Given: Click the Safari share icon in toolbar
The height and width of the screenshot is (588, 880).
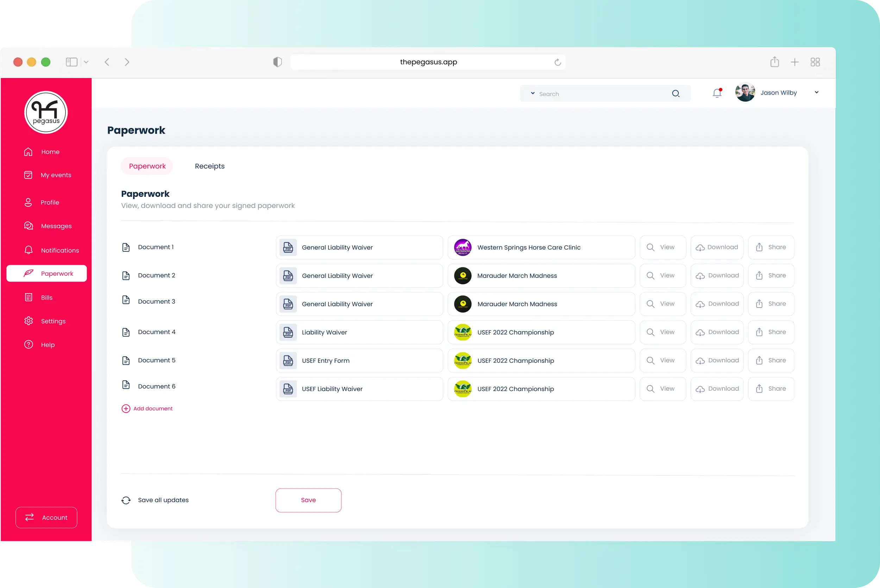Looking at the screenshot, I should click(x=774, y=62).
